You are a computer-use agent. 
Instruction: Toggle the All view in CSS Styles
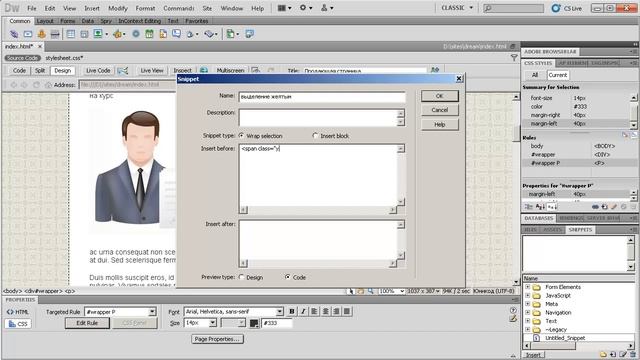(535, 75)
